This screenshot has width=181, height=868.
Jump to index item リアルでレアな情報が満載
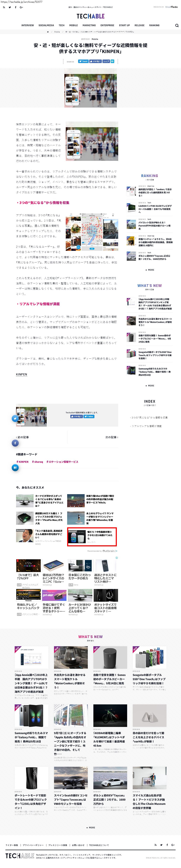146,426
